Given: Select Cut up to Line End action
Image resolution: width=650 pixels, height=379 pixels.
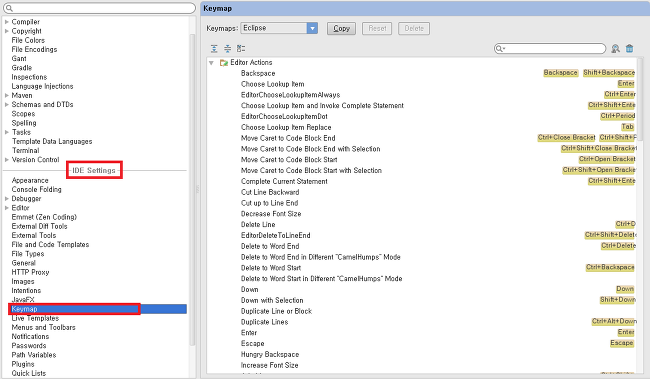Looking at the screenshot, I should 423,203.
